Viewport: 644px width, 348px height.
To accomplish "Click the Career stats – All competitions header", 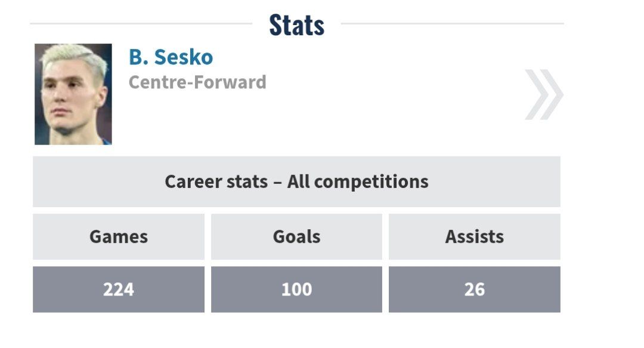I will pos(296,181).
